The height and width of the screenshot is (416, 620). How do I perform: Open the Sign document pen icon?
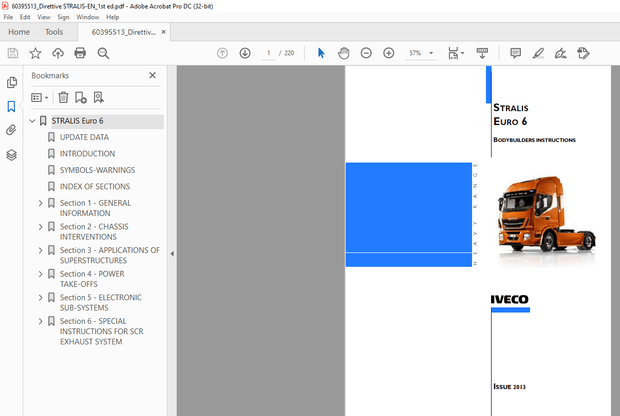560,53
